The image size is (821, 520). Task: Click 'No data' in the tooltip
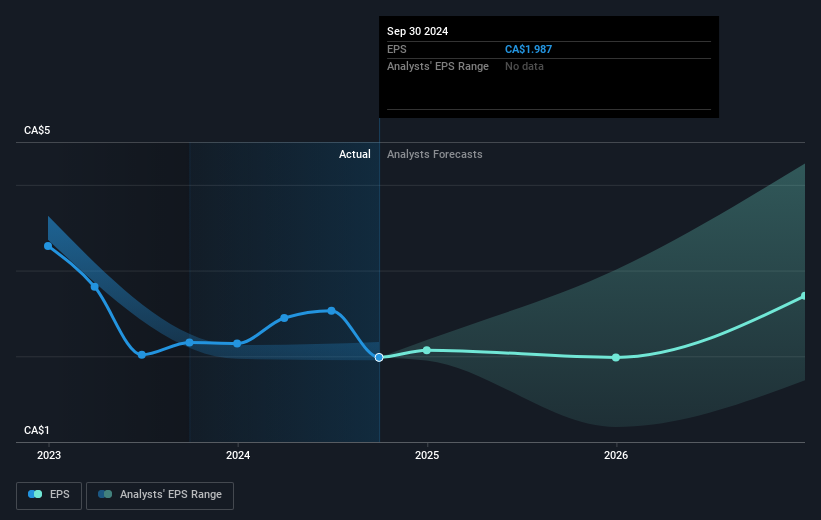click(x=524, y=67)
